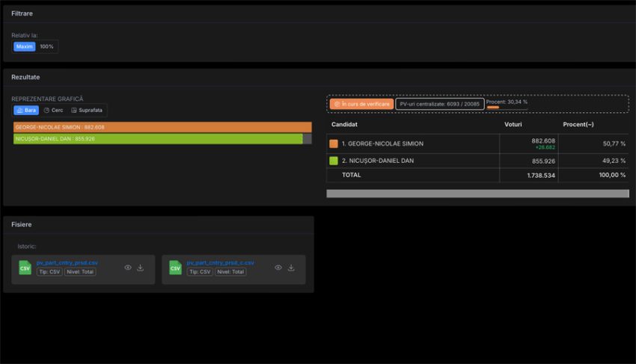Switch chart to Suprafata view
This screenshot has height=364, width=636.
(x=85, y=110)
